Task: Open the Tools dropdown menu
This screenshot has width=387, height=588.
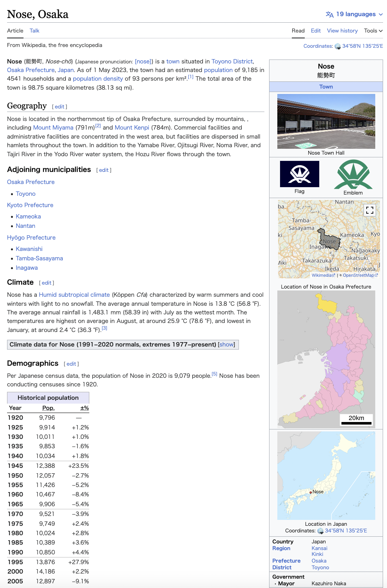Action: click(373, 31)
